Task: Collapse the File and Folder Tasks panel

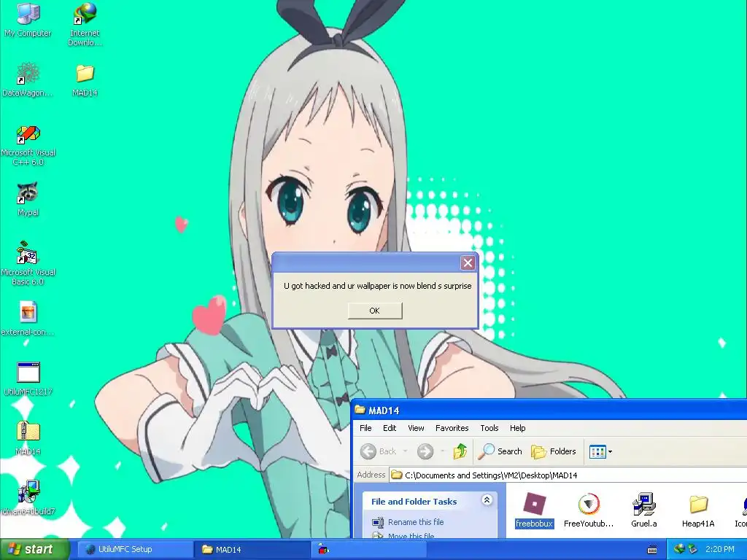Action: [x=487, y=500]
